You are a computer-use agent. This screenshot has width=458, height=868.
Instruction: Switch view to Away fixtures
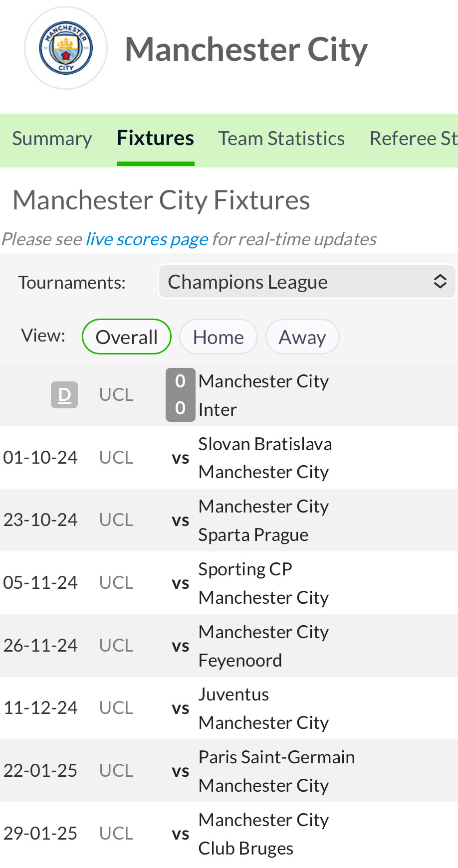tap(302, 337)
